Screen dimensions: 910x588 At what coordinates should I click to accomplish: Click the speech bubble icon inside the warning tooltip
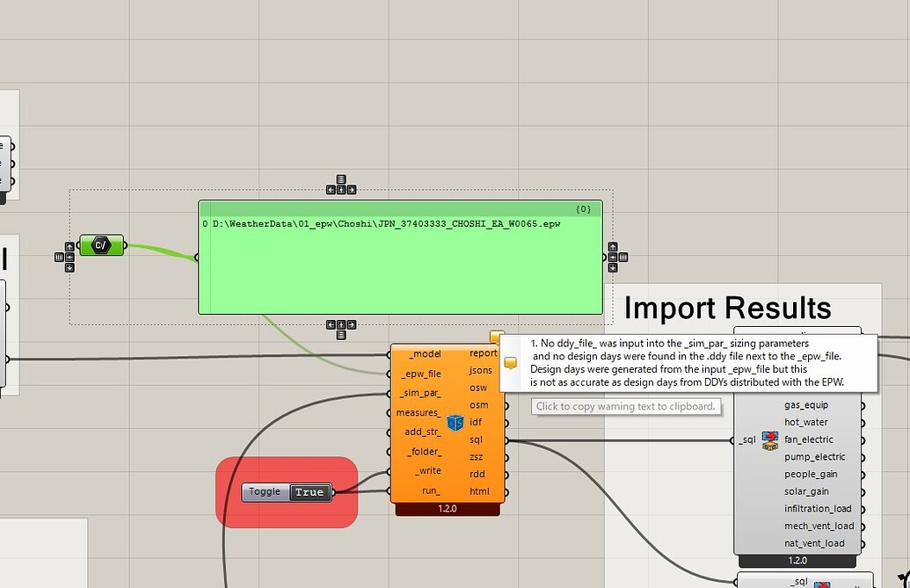pos(511,361)
